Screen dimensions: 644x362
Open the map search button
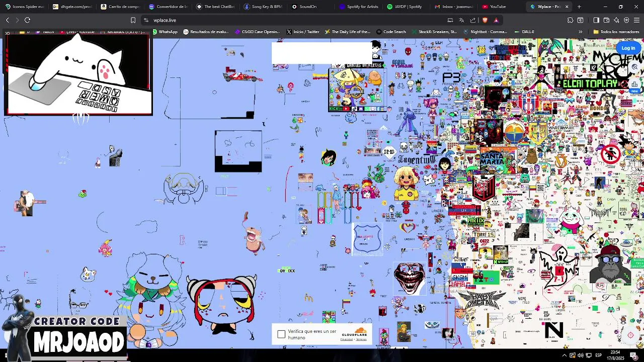tap(634, 67)
